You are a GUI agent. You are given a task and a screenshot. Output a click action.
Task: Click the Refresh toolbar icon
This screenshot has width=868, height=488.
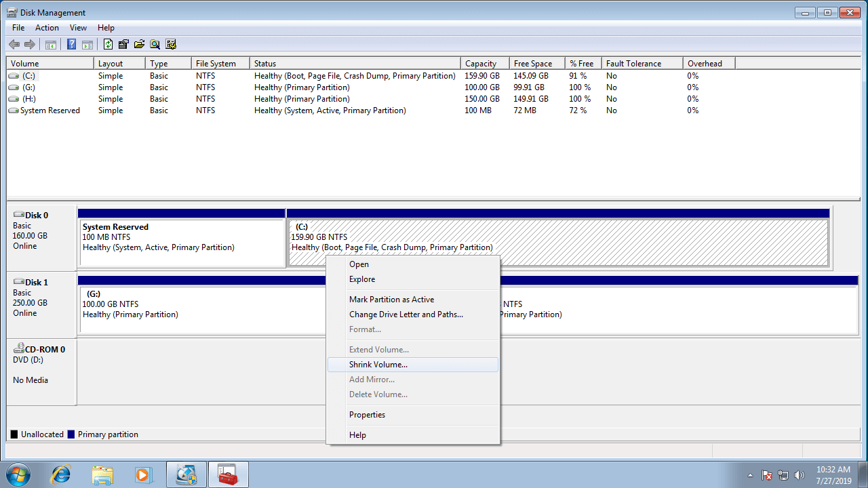pyautogui.click(x=108, y=45)
